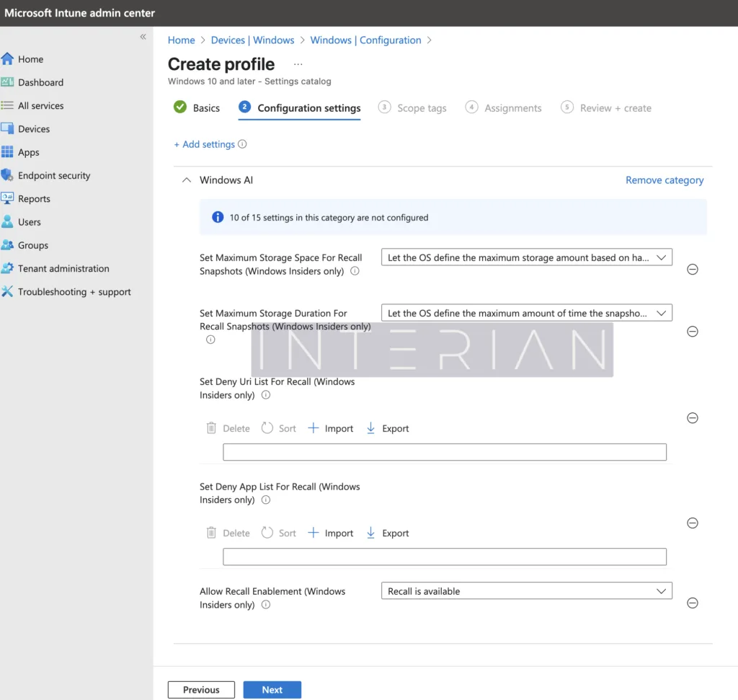Remove the Allow Recall Enablement setting with minus icon
Screen dimensions: 738x700
[692, 603]
